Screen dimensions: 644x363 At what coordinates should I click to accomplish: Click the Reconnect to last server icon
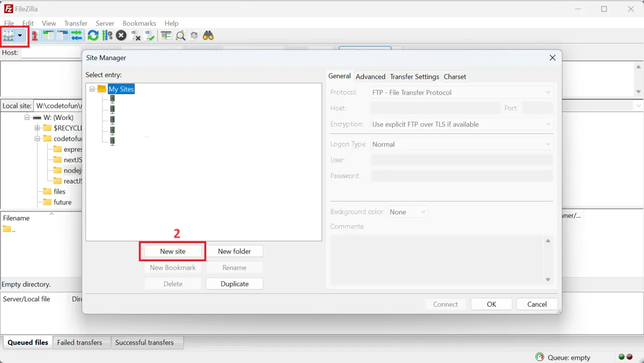point(149,36)
